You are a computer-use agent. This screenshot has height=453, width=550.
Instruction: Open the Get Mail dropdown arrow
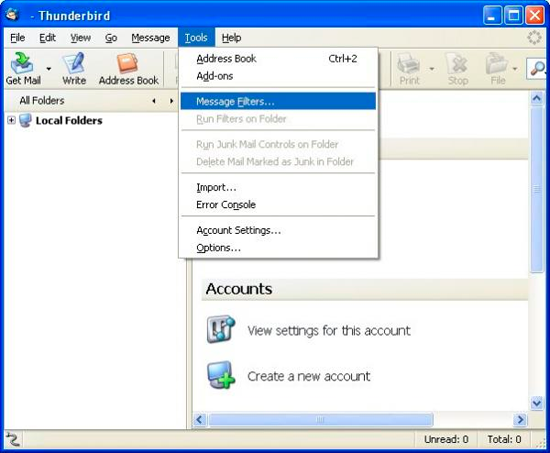[x=49, y=69]
